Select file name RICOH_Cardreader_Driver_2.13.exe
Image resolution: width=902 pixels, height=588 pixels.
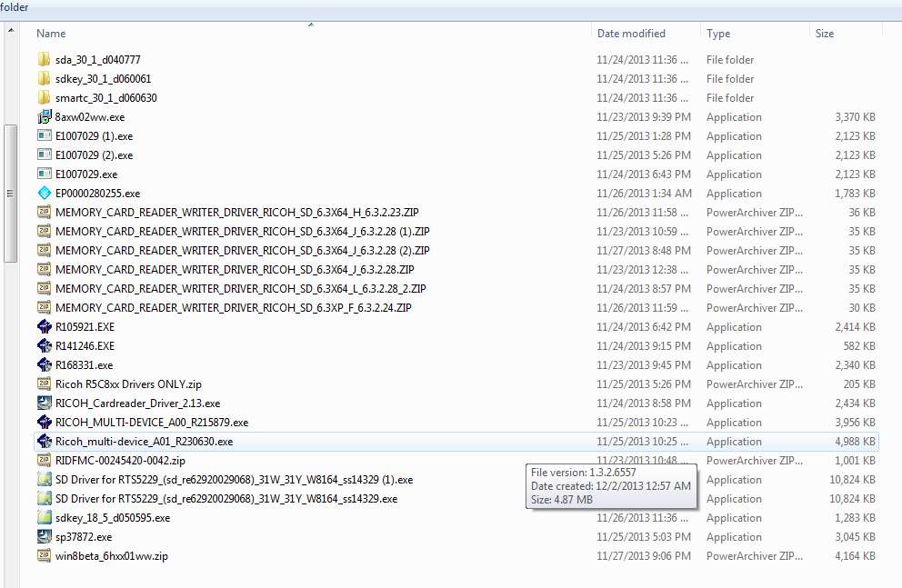click(137, 403)
